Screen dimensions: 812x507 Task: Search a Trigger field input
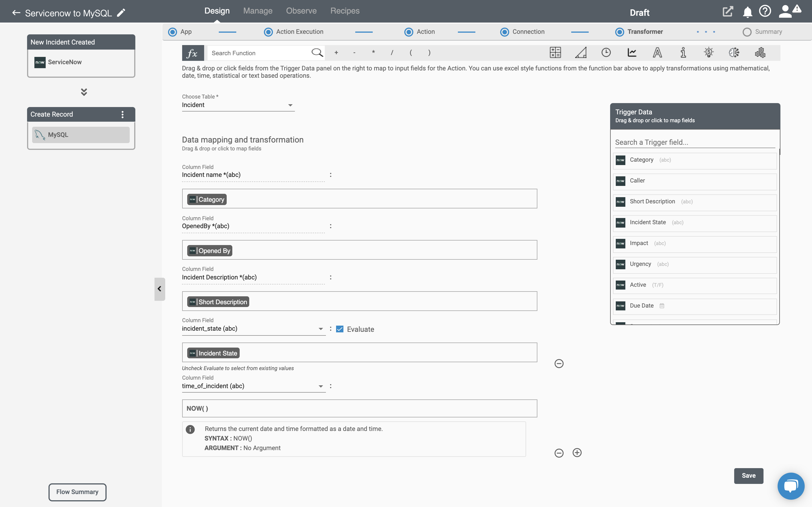click(x=695, y=142)
